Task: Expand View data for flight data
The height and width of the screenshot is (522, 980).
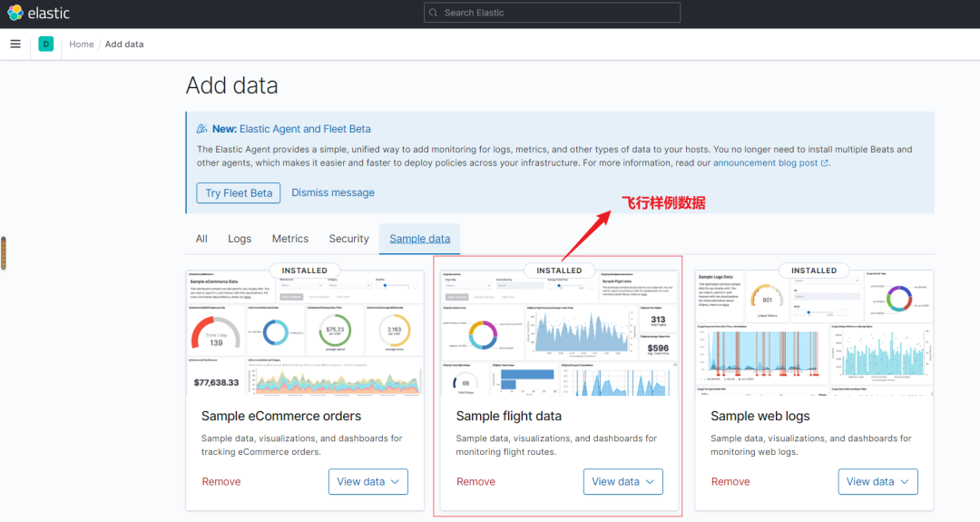Action: 623,482
